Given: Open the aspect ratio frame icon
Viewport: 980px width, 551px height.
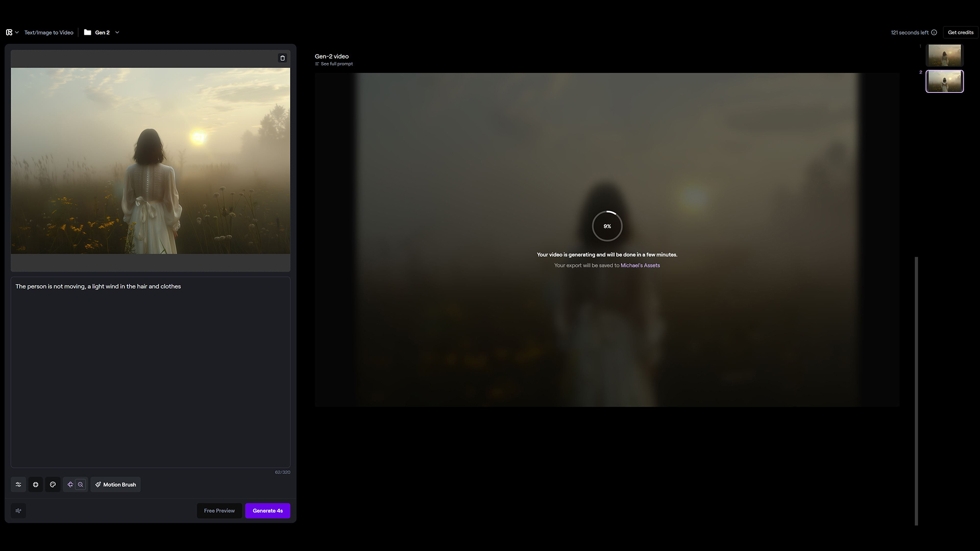Looking at the screenshot, I should coord(36,485).
